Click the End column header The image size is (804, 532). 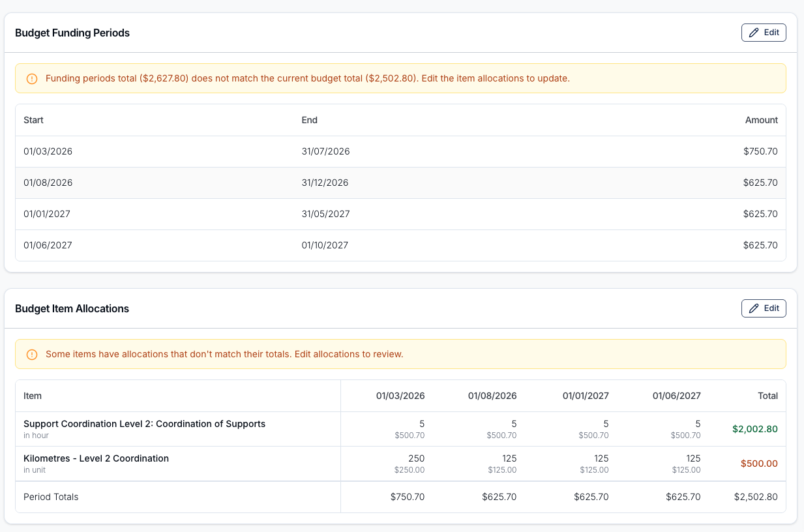pos(309,120)
